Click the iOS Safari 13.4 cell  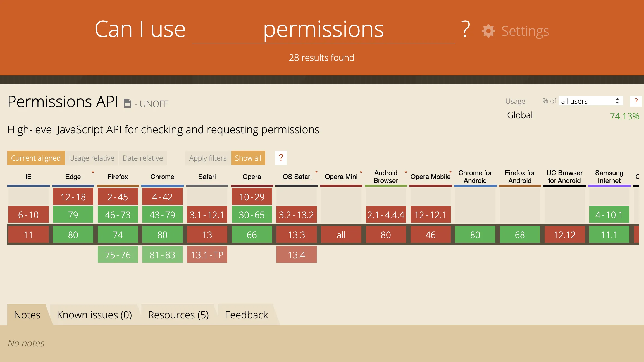(297, 255)
